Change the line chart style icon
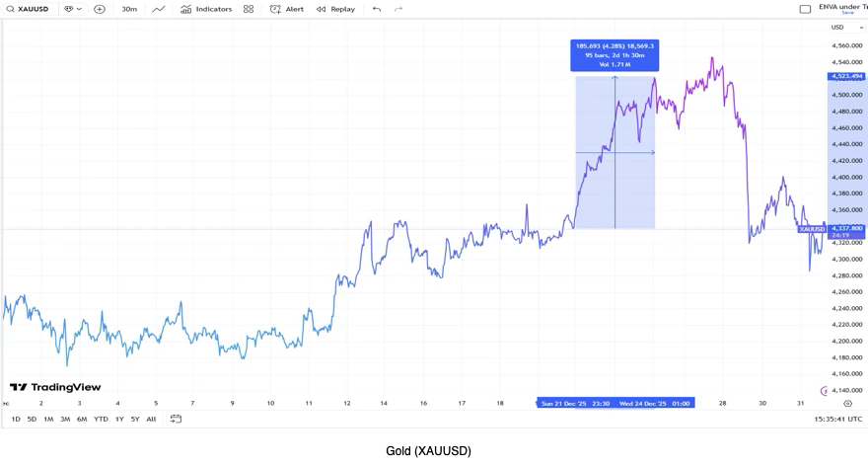868x466 pixels. click(x=158, y=9)
